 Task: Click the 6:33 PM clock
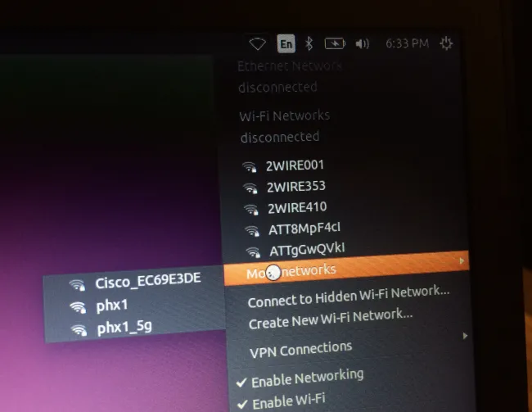[x=407, y=43]
